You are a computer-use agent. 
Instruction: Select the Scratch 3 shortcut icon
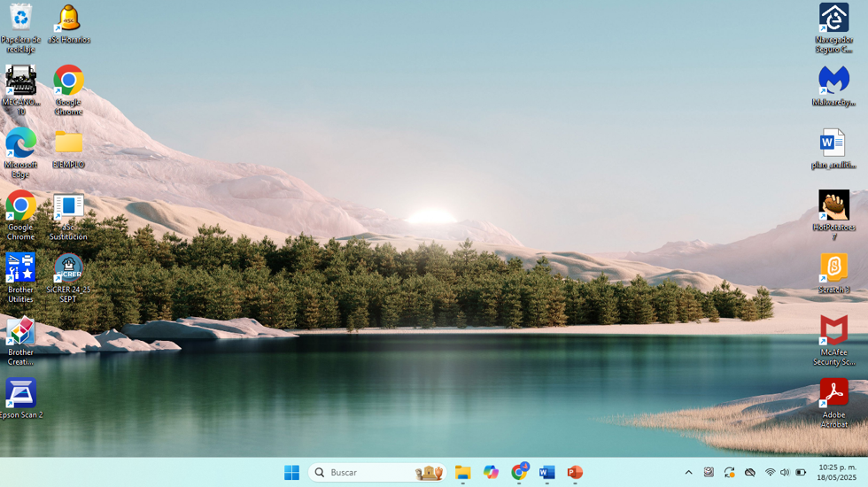[x=833, y=274]
